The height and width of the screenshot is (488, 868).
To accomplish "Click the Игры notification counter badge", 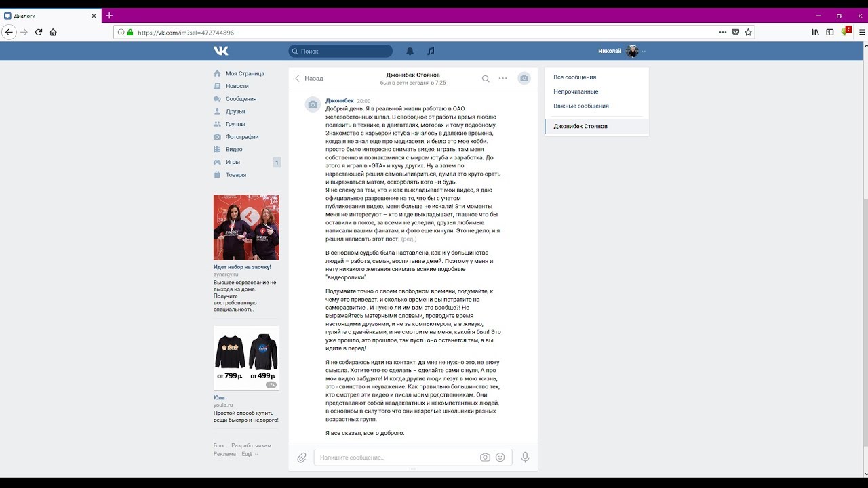I will click(277, 162).
